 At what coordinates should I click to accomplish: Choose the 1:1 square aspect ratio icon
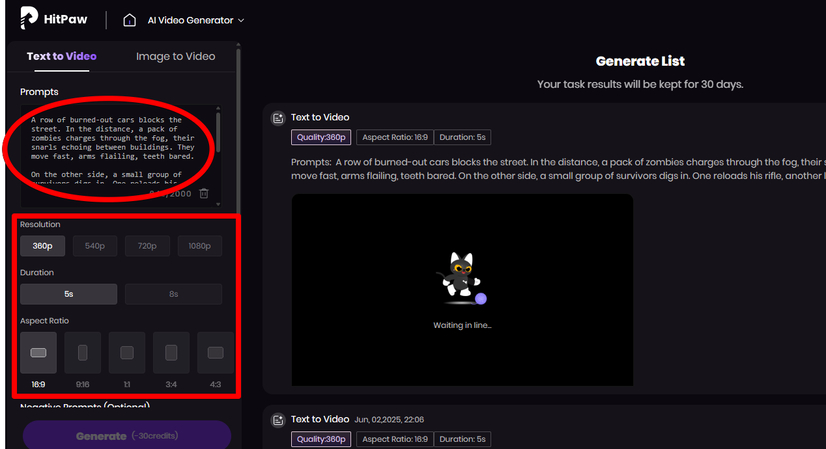pos(126,353)
